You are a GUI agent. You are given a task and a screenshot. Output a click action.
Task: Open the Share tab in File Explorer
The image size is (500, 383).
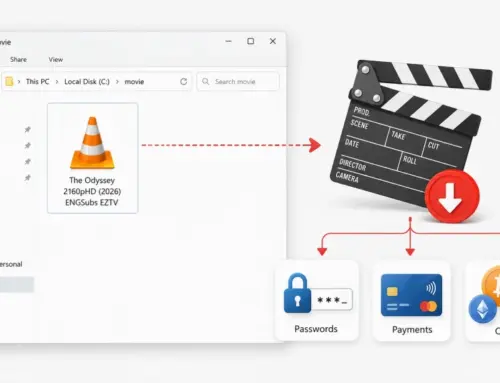(x=18, y=59)
